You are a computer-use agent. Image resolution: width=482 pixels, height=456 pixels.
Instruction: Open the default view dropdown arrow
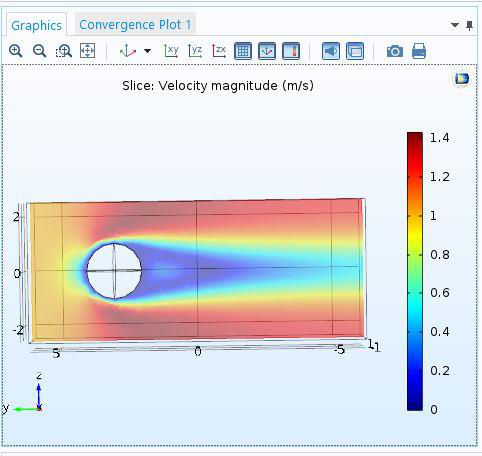tap(147, 51)
